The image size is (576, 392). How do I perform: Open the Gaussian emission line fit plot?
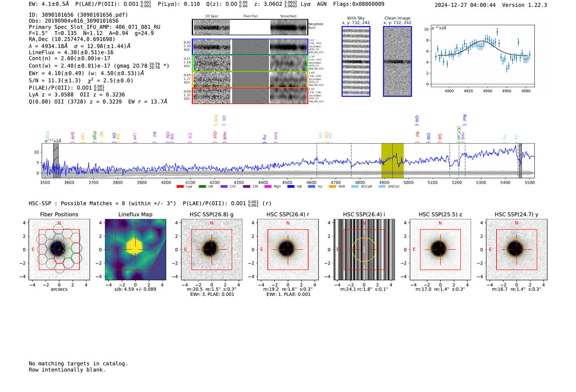pyautogui.click(x=482, y=56)
